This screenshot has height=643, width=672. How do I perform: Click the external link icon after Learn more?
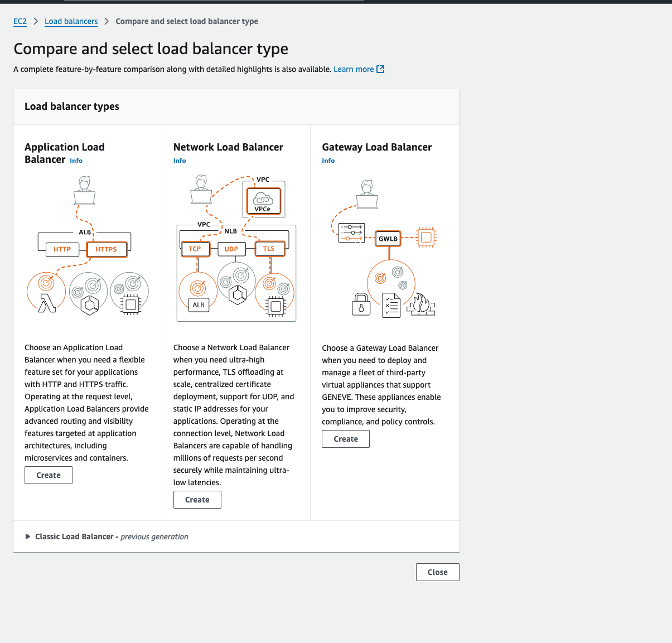[x=380, y=69]
